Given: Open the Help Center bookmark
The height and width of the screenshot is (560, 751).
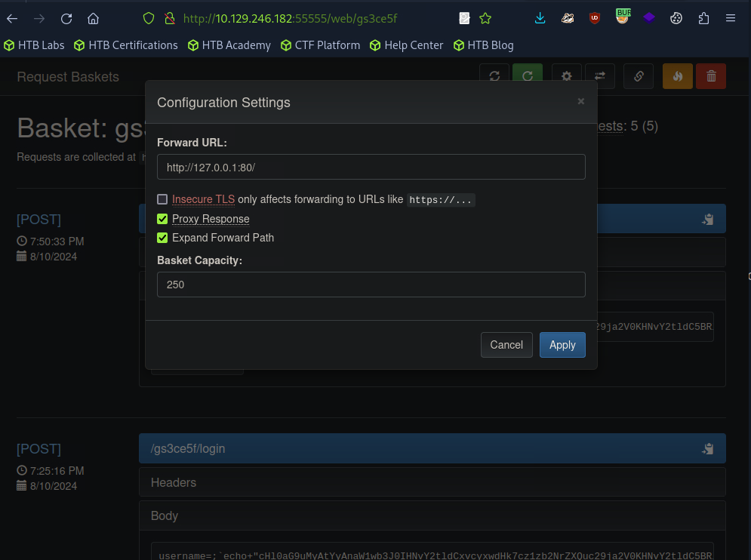Looking at the screenshot, I should pos(407,45).
